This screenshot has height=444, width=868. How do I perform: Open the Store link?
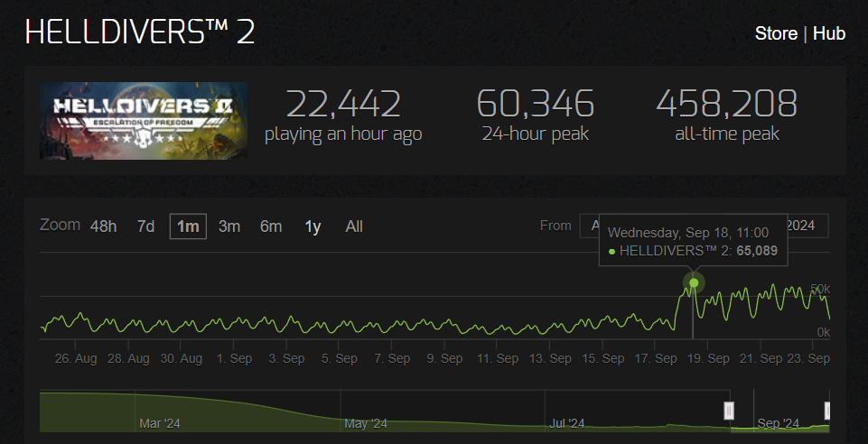pos(776,33)
